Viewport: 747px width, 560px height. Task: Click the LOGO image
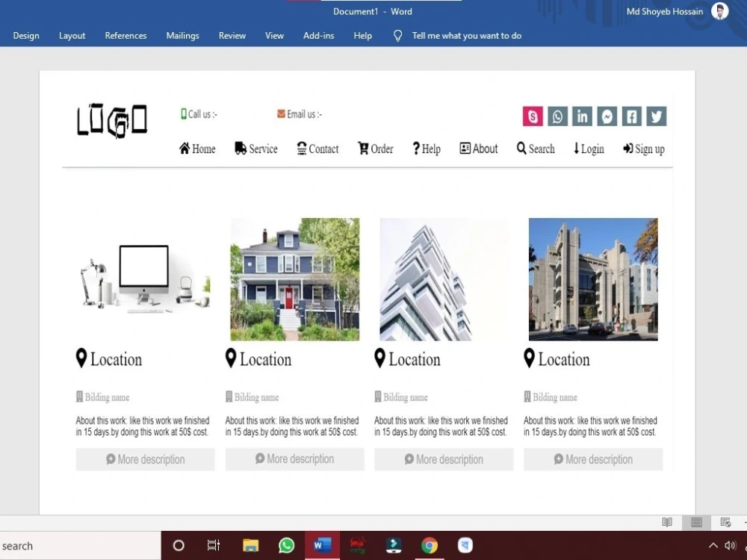point(112,120)
